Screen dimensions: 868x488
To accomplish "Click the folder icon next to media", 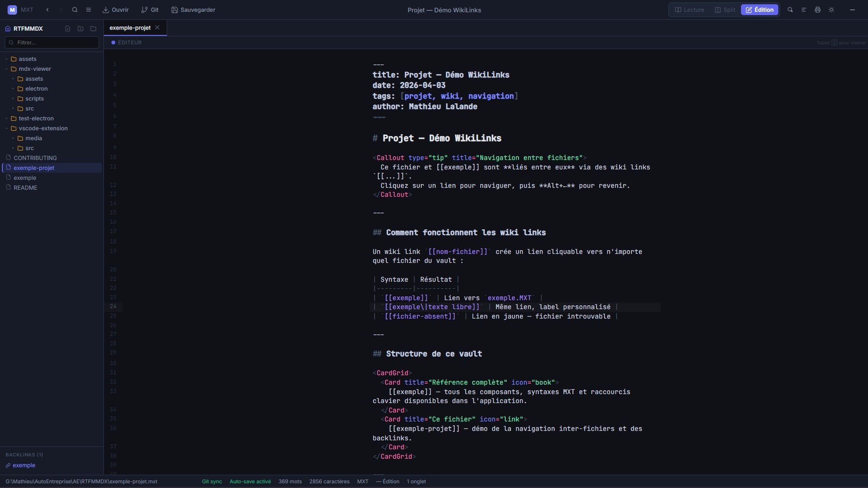I will tap(20, 138).
